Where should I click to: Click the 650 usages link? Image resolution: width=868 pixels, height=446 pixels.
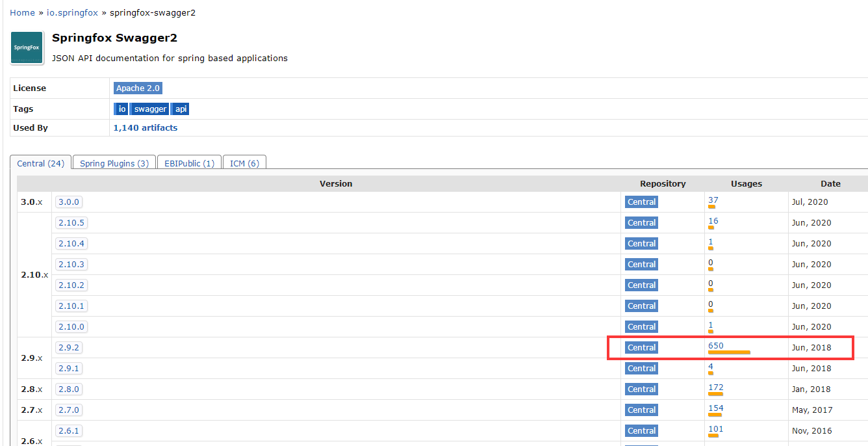click(x=716, y=346)
